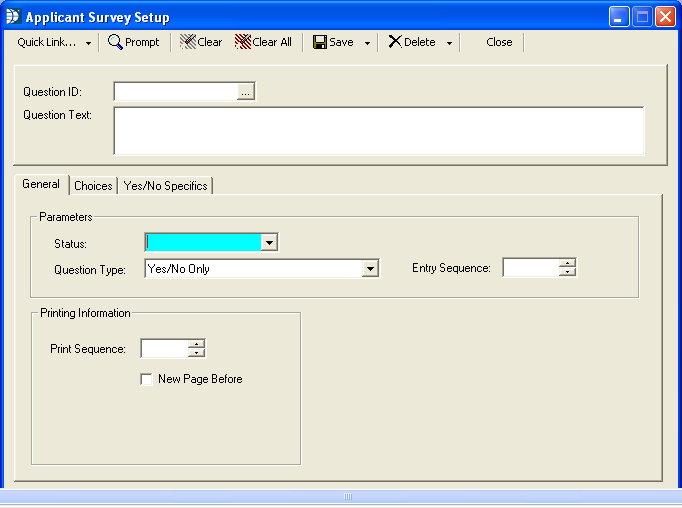Image resolution: width=682 pixels, height=508 pixels.
Task: Select the General tab
Action: pyautogui.click(x=41, y=185)
